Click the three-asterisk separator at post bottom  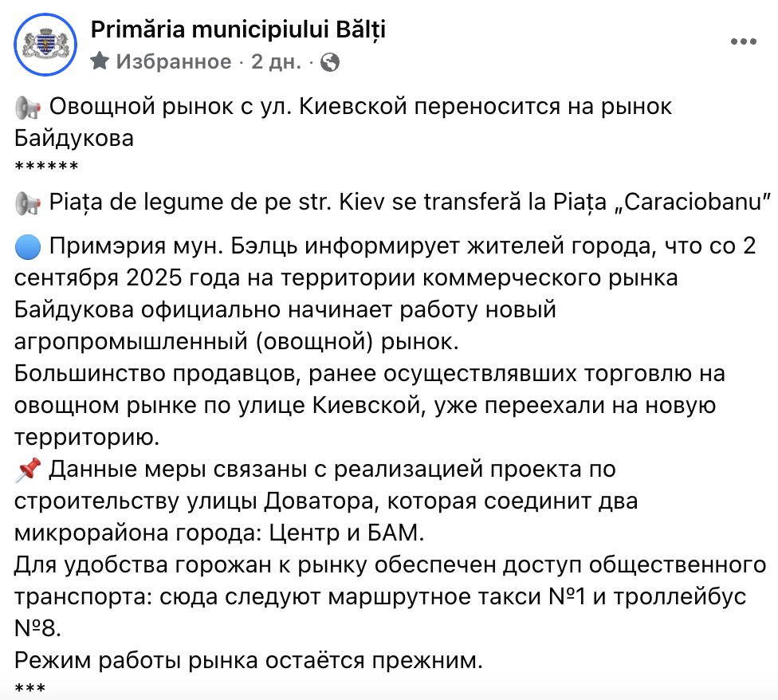click(29, 689)
